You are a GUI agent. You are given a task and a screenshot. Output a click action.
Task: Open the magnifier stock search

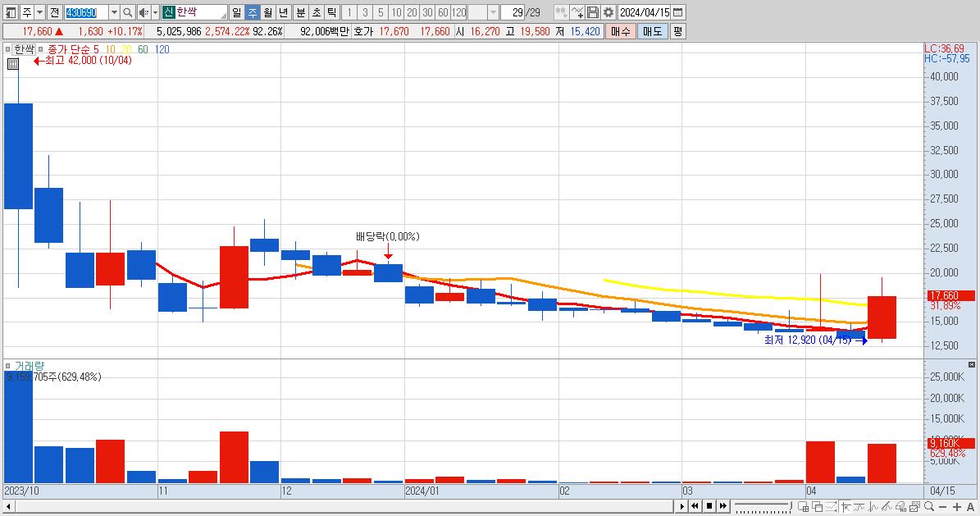[x=127, y=12]
